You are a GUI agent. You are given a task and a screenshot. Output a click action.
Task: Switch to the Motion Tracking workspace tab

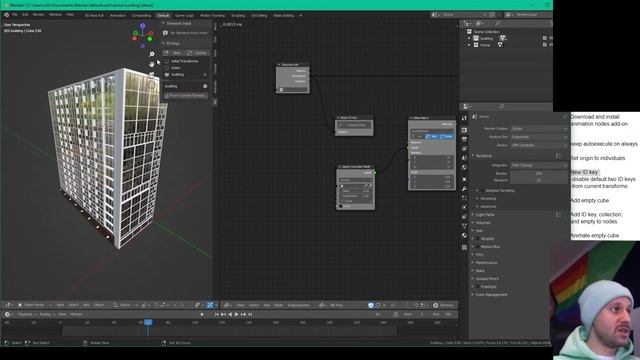click(212, 16)
